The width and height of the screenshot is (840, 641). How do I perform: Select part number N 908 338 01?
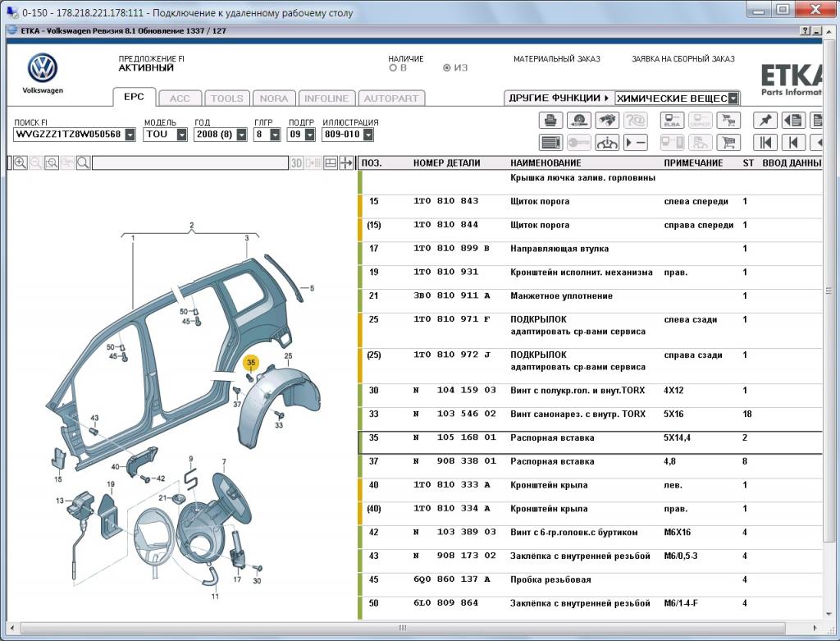pyautogui.click(x=454, y=461)
